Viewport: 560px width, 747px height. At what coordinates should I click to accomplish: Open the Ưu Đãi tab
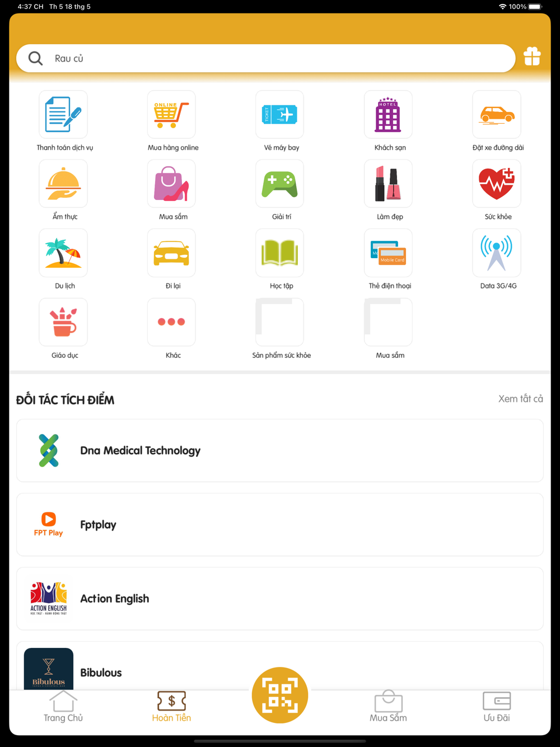point(497,706)
